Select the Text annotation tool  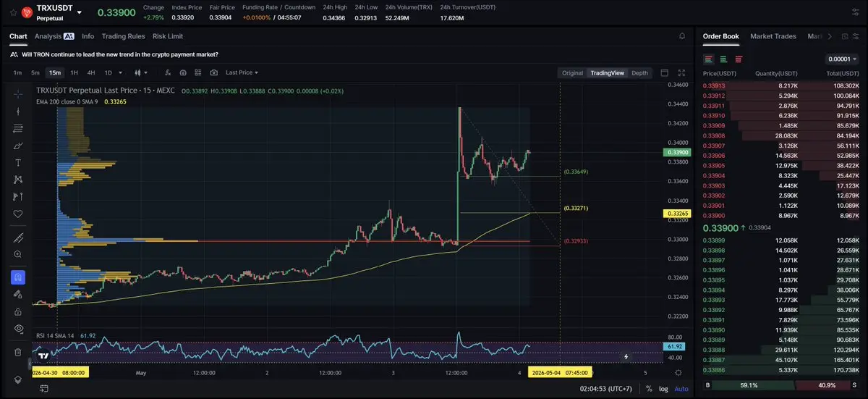pos(18,162)
